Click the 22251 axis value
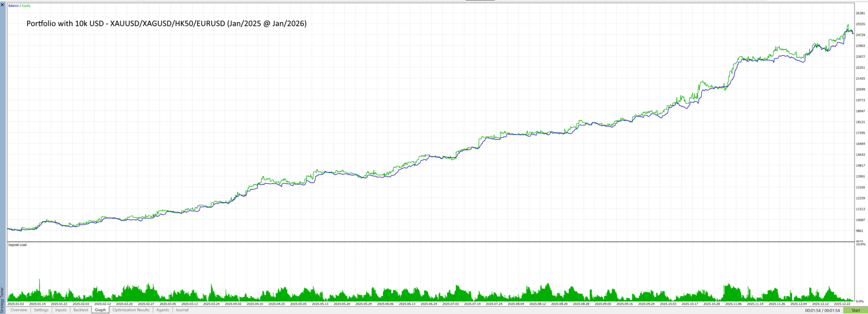The width and height of the screenshot is (868, 314). [860, 67]
